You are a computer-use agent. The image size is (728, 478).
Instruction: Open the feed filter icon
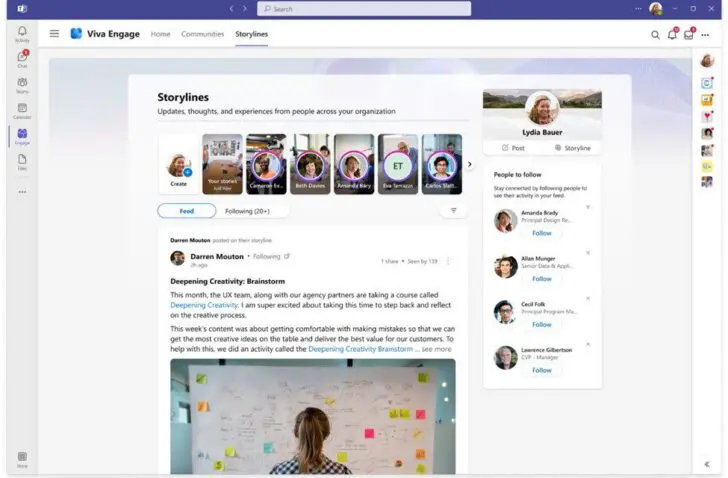coord(454,211)
